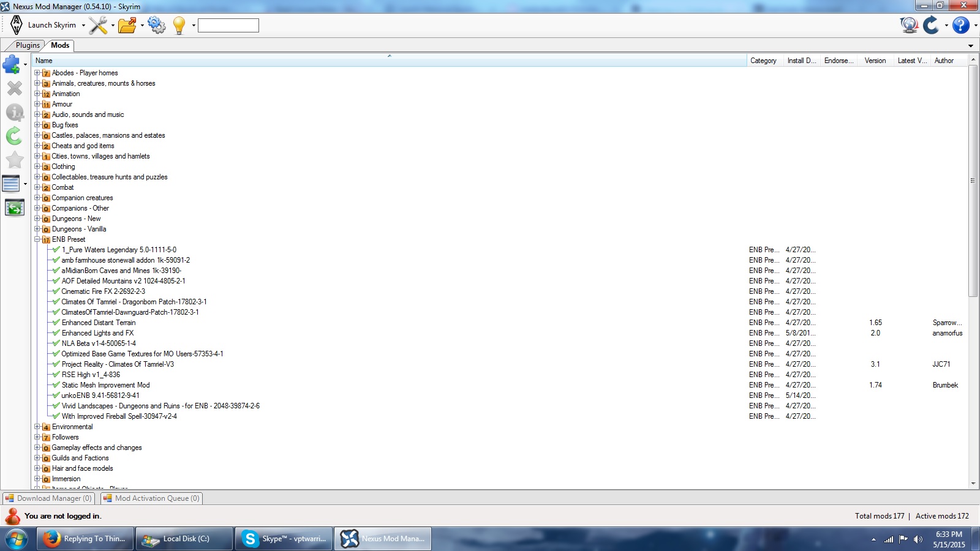This screenshot has width=980, height=551.
Task: Click the delete mod X icon
Action: (14, 89)
